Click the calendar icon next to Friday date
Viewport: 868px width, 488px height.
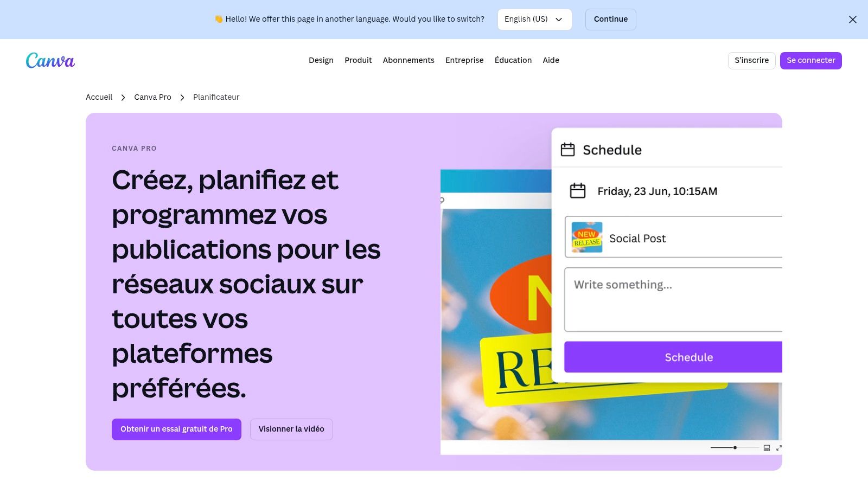pos(578,191)
